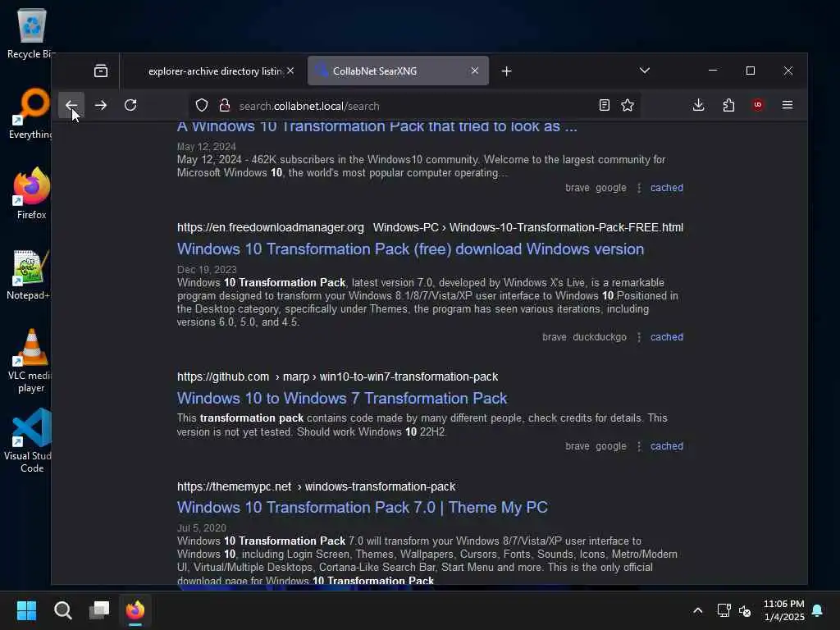
Task: Open the clock showing 11:06 PM 1/4/2025
Action: tap(783, 610)
